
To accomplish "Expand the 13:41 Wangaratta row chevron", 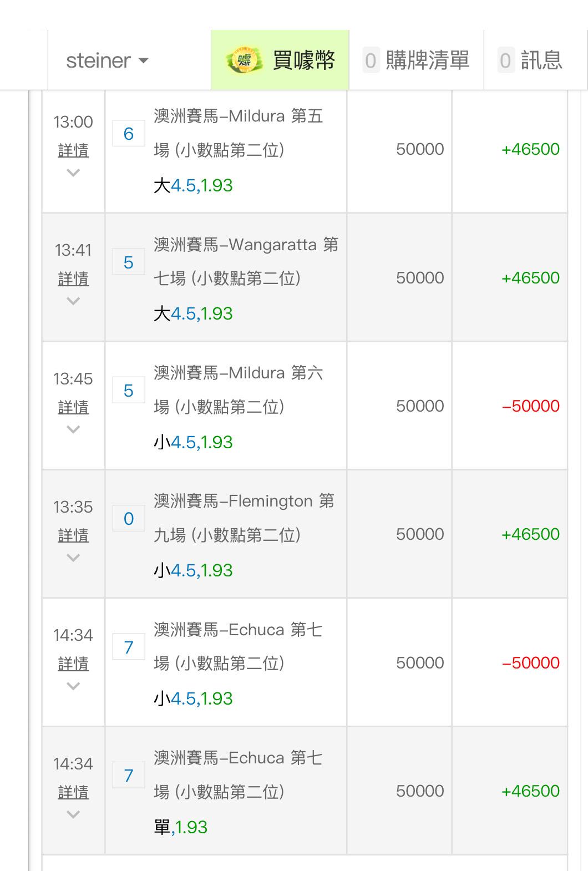I will pos(73,301).
